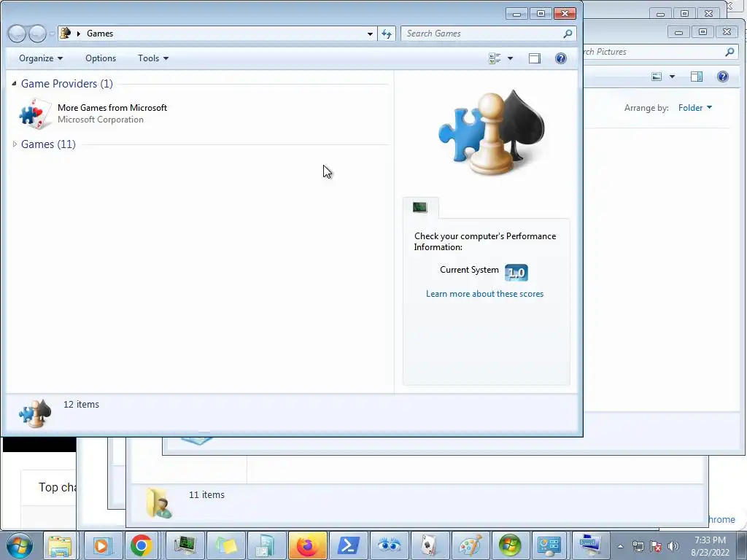Viewport: 747px width, 560px height.
Task: Click the network status tray icon
Action: point(638,546)
